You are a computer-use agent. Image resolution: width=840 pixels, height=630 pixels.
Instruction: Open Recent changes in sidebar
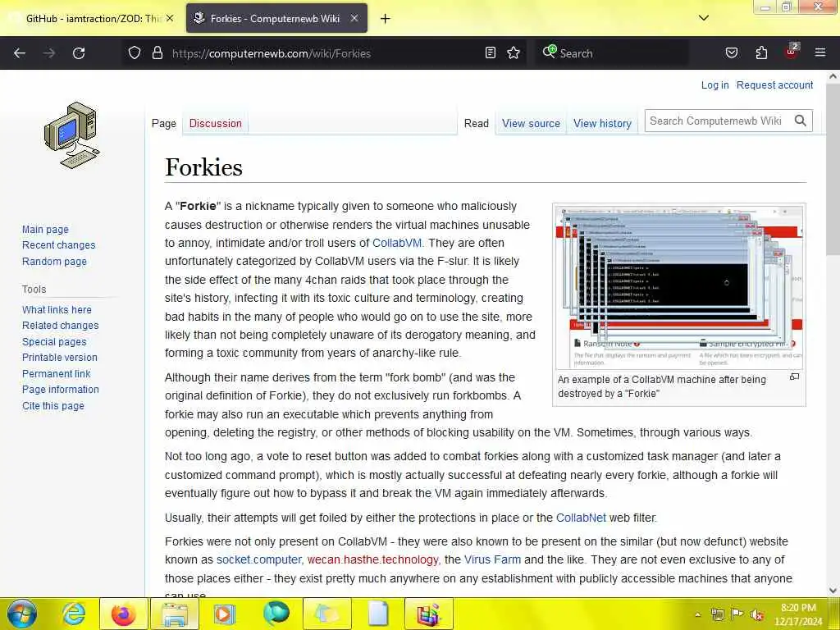click(x=59, y=244)
